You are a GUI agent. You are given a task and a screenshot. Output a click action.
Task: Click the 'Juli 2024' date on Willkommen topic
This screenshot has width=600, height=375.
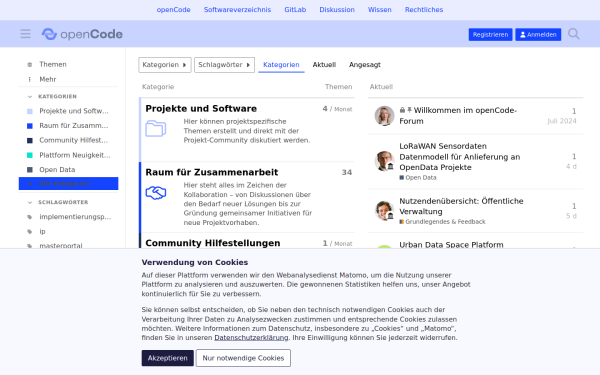562,121
